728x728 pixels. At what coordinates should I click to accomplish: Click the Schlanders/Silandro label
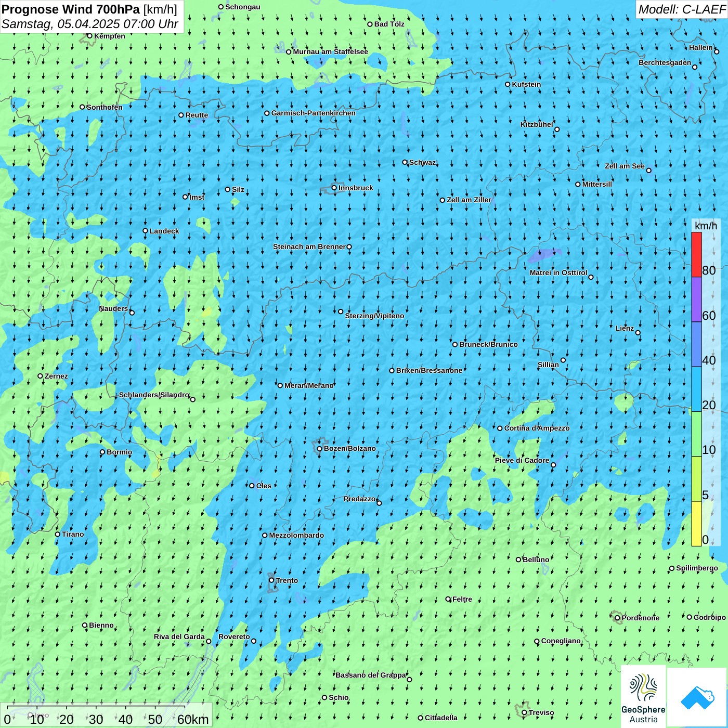154,395
